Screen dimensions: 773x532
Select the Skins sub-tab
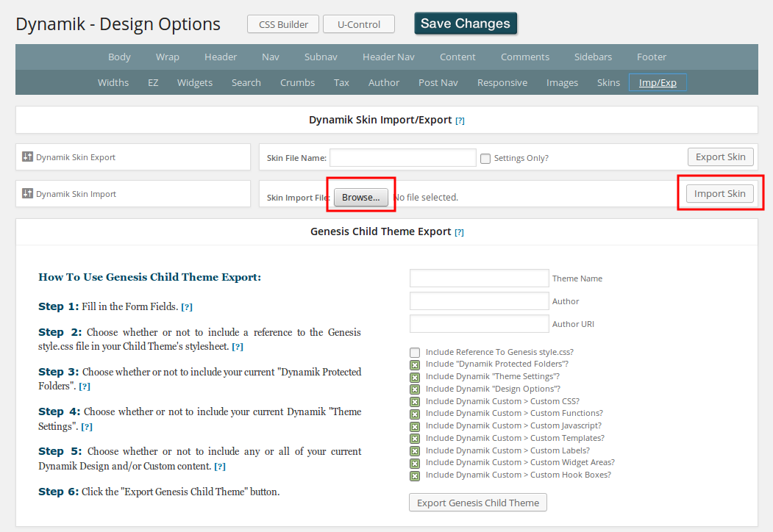coord(608,82)
